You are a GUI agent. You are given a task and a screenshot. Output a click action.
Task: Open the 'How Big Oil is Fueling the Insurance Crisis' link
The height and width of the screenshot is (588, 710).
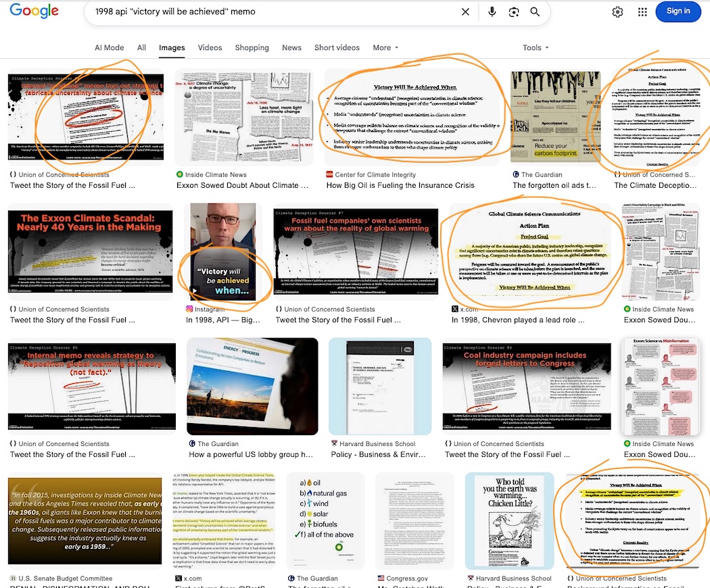pos(400,185)
